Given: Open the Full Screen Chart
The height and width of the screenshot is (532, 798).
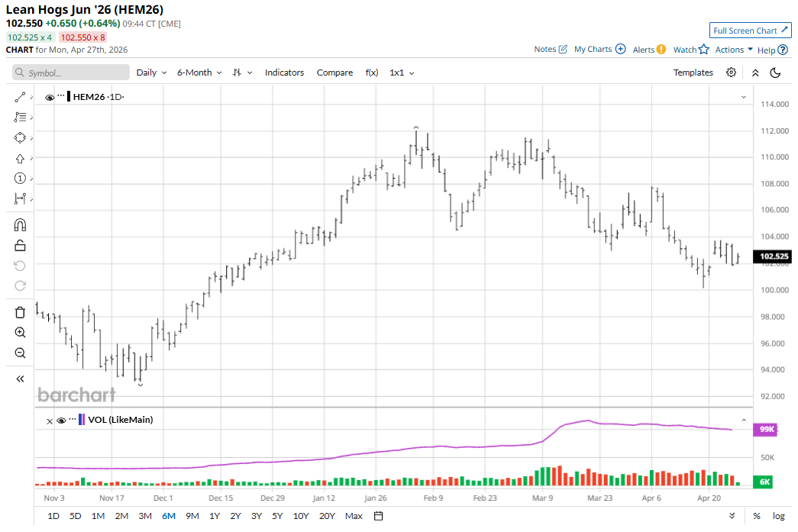Looking at the screenshot, I should [x=750, y=31].
